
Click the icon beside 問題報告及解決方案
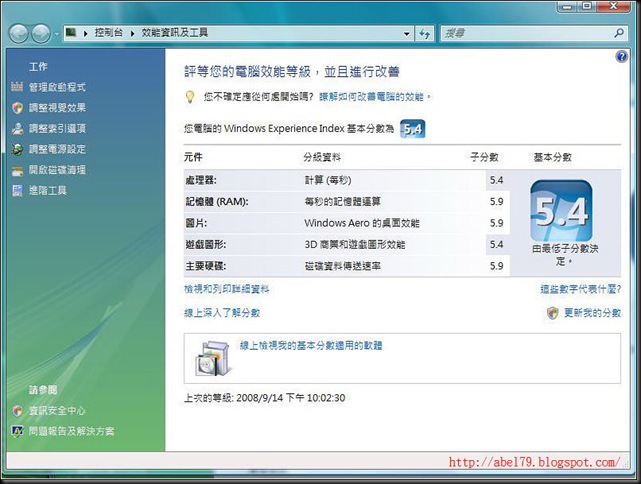[x=17, y=431]
